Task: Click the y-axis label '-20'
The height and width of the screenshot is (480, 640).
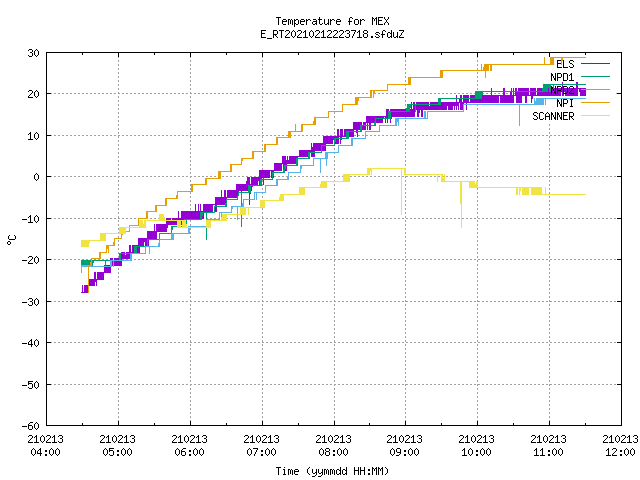Action: [x=31, y=260]
